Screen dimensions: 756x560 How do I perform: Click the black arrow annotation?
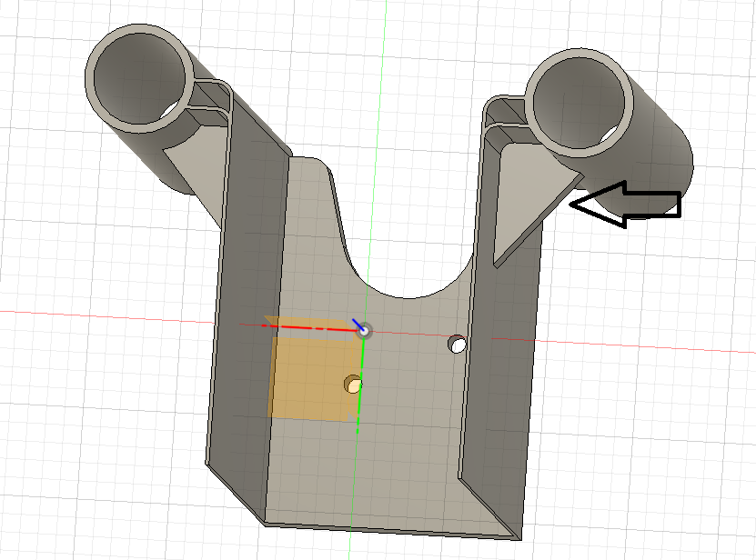(x=627, y=204)
